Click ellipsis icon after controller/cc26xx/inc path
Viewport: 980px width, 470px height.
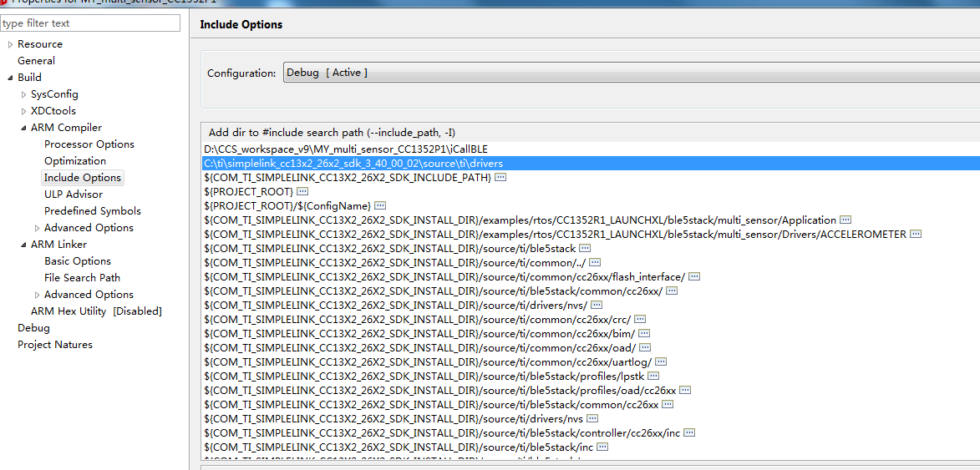(x=690, y=432)
